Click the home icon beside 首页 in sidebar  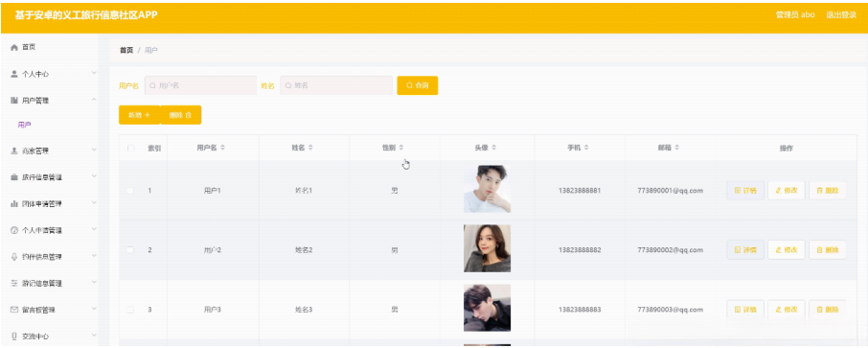(14, 48)
